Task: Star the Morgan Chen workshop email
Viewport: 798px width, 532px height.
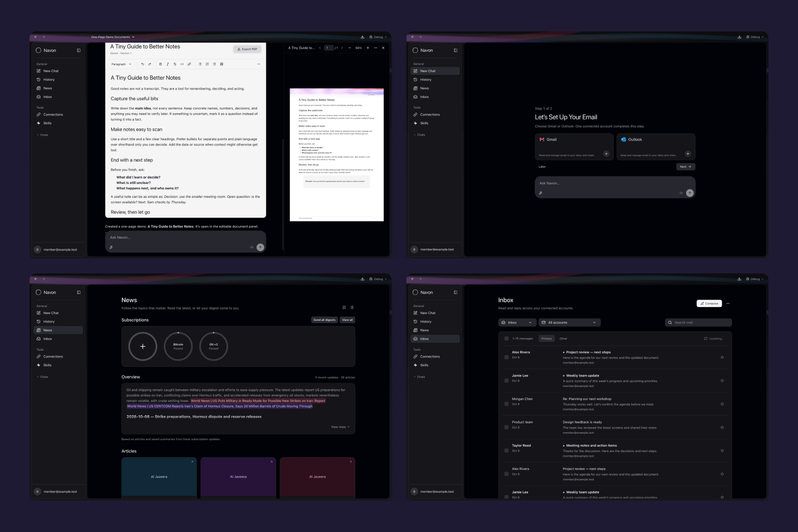Action: click(x=722, y=404)
